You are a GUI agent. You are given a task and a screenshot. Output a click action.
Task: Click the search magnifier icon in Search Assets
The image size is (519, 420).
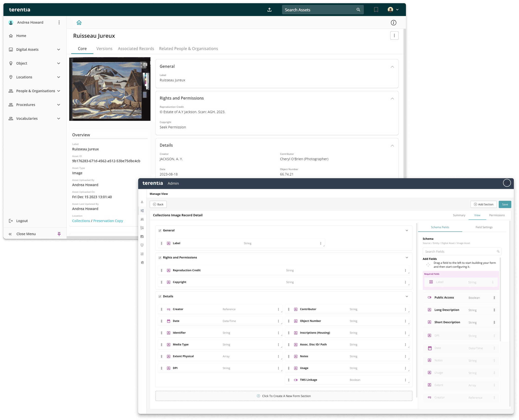[358, 10]
